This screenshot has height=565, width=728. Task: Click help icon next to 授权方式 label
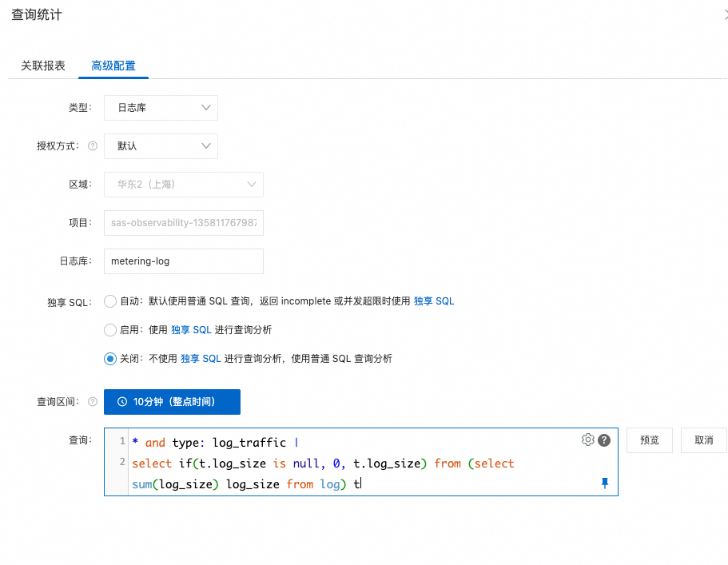click(x=93, y=145)
